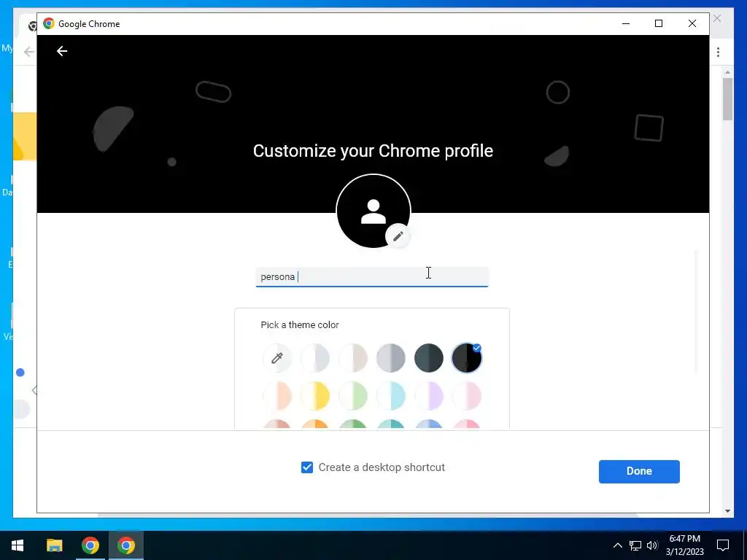Open the Windows Start menu
747x560 pixels.
18,545
